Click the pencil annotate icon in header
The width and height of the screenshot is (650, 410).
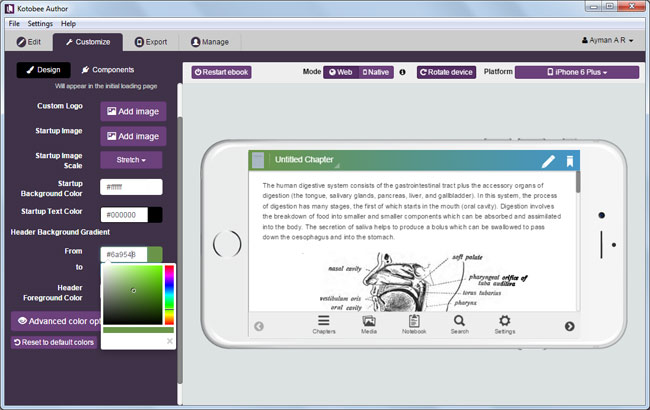[x=548, y=161]
